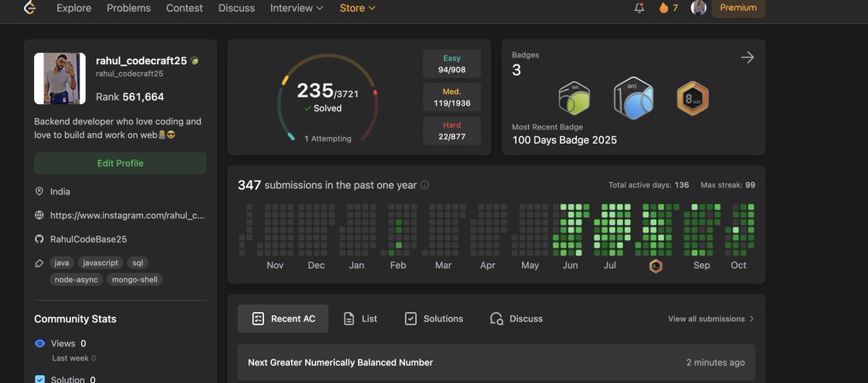Click the India location text

click(60, 191)
